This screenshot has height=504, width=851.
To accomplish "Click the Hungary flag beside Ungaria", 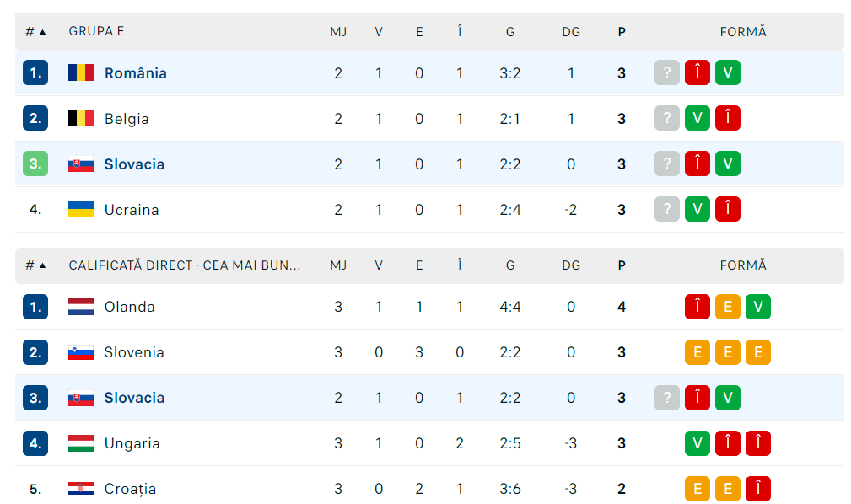I will click(x=81, y=443).
